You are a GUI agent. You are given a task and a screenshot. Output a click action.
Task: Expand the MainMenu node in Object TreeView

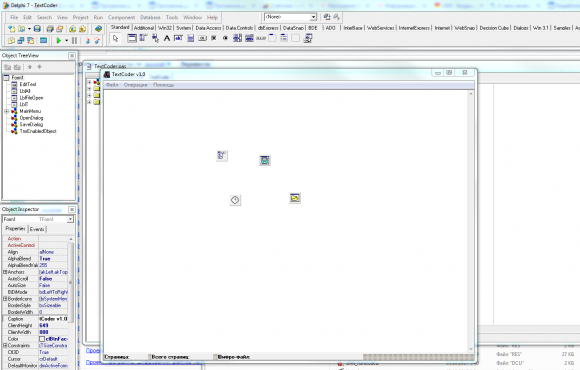[x=6, y=111]
